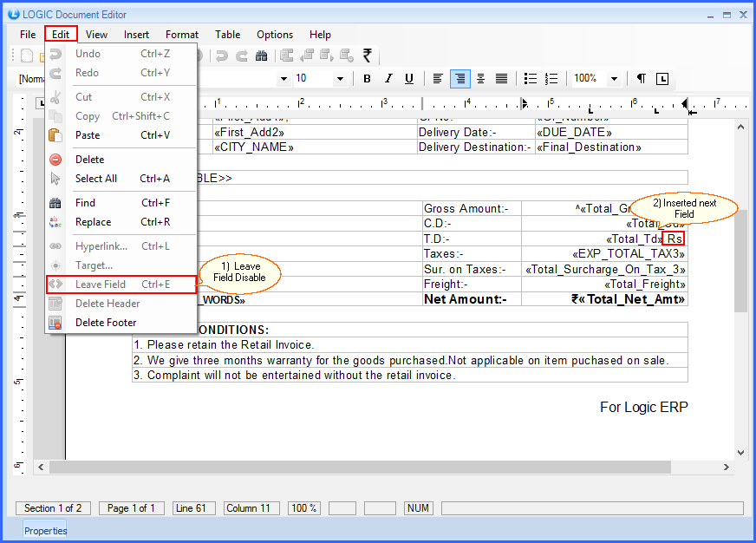Viewport: 756px width, 543px height.
Task: Choose Leave Field from the Edit menu
Action: (x=121, y=285)
